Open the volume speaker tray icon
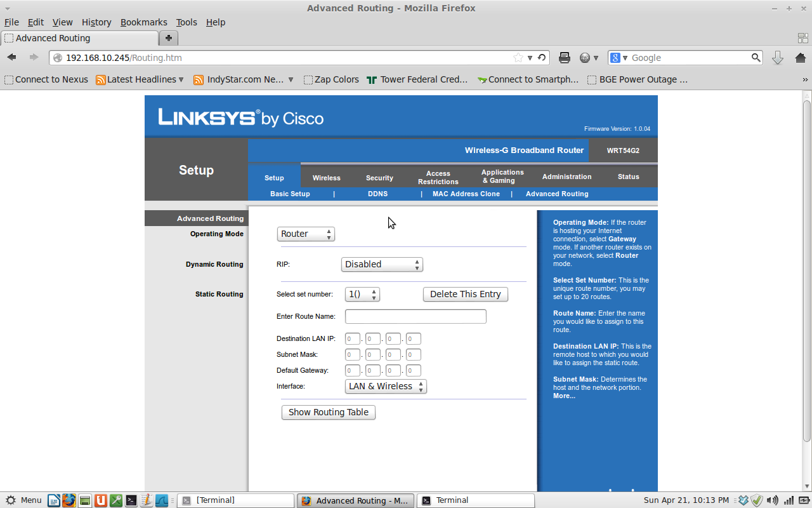This screenshot has height=508, width=812. tap(773, 500)
